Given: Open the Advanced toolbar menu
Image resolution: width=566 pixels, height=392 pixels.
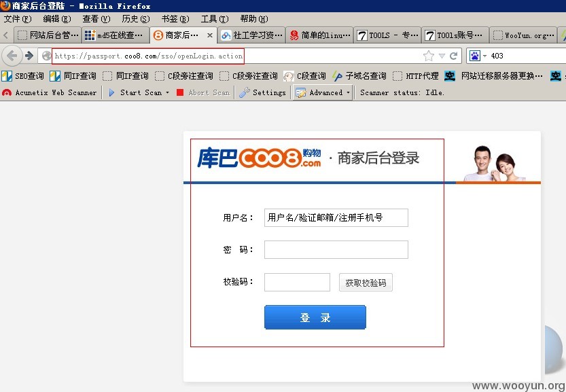Looking at the screenshot, I should click(322, 93).
